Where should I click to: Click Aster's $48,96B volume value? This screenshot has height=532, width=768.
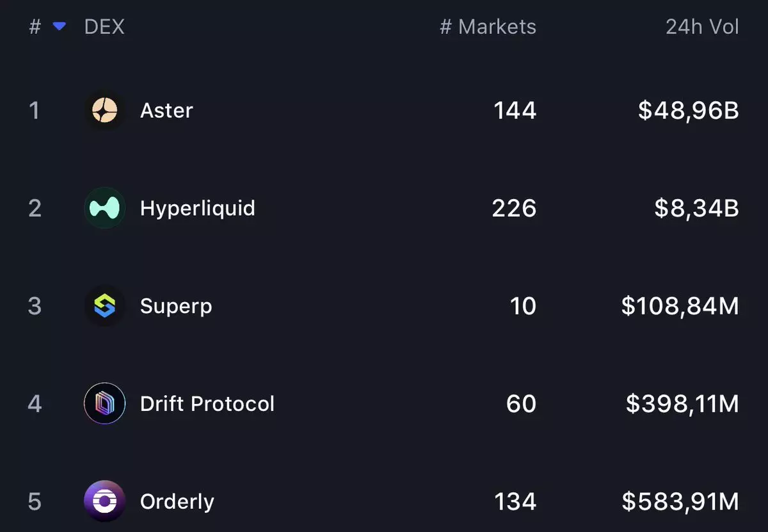point(688,111)
